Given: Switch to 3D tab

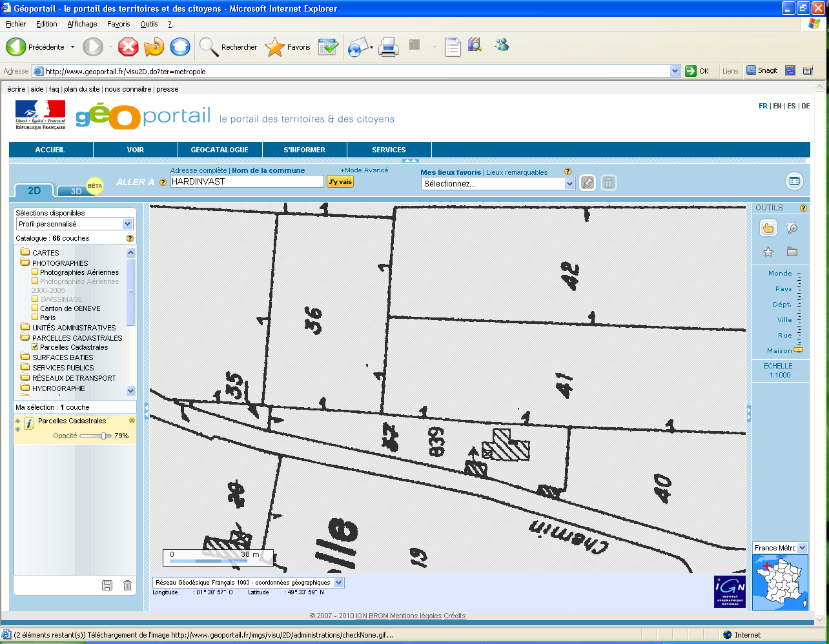Looking at the screenshot, I should click(76, 191).
